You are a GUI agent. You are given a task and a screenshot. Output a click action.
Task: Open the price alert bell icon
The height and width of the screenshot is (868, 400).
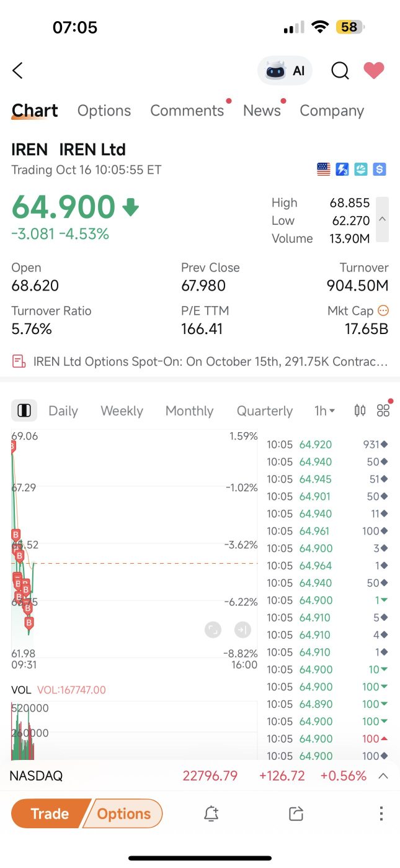click(211, 813)
